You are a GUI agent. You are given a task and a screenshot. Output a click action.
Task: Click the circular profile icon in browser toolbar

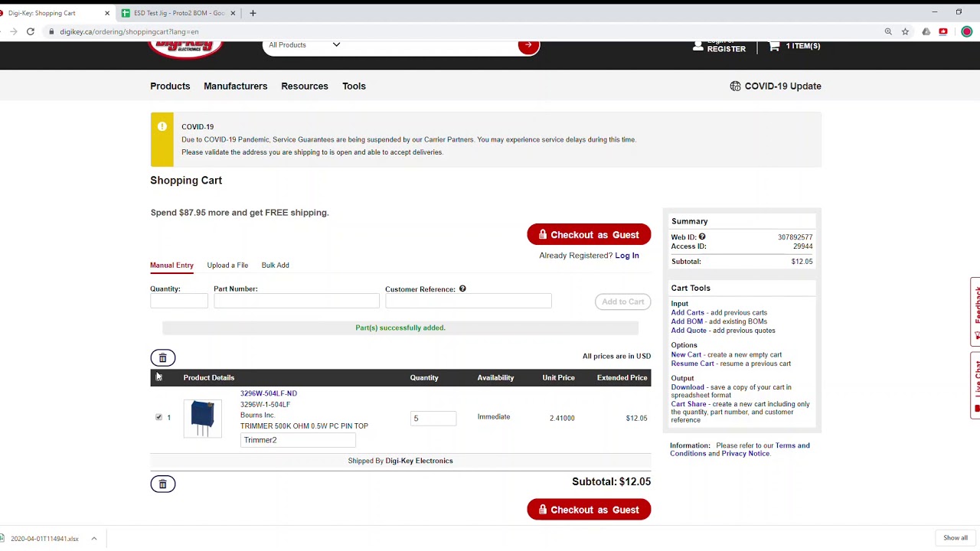[967, 31]
